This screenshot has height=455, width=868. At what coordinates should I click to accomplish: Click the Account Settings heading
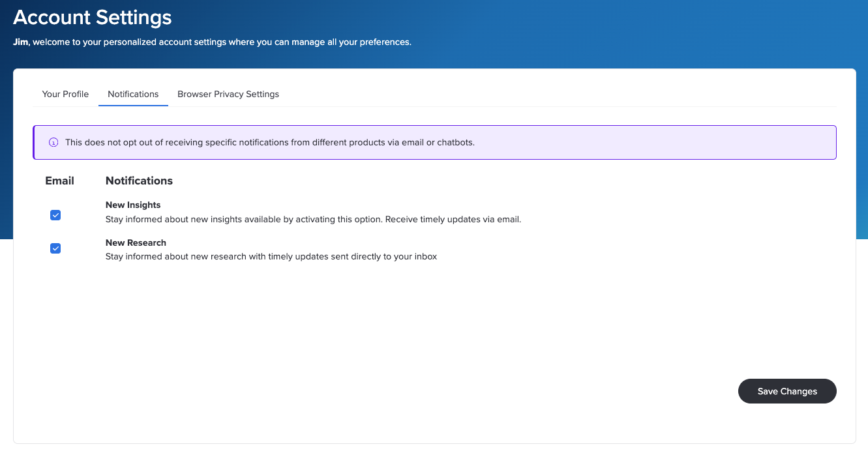pos(93,18)
